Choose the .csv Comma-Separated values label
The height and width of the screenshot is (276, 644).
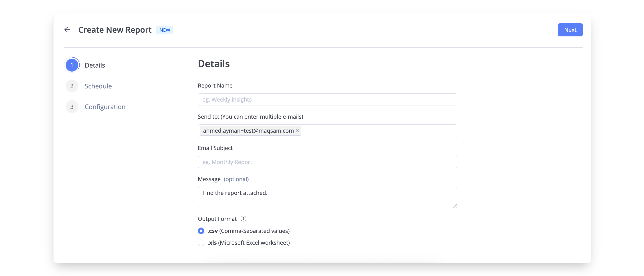click(x=248, y=231)
